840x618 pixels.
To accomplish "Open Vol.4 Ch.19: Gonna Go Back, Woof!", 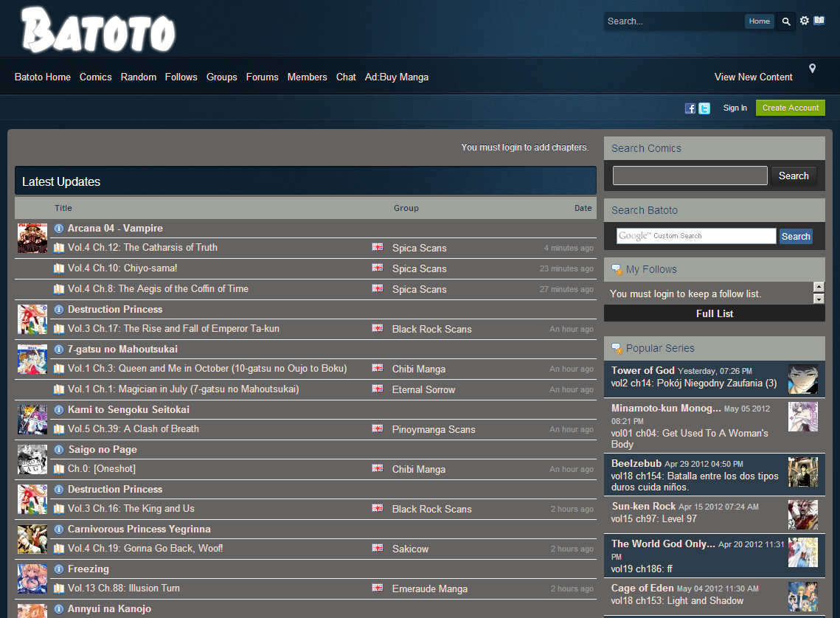I will coord(145,549).
